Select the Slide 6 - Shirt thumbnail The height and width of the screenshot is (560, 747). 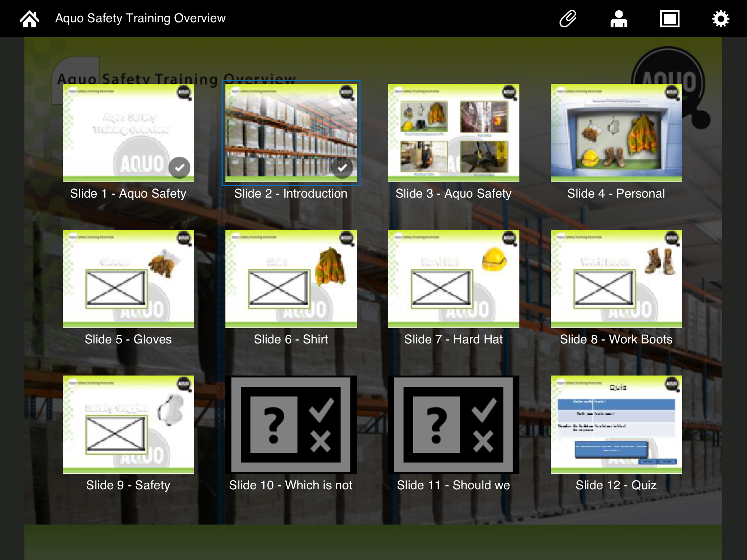coord(291,279)
